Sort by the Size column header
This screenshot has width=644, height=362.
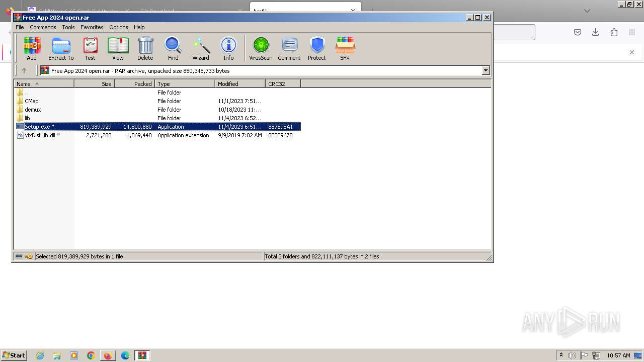pos(95,84)
